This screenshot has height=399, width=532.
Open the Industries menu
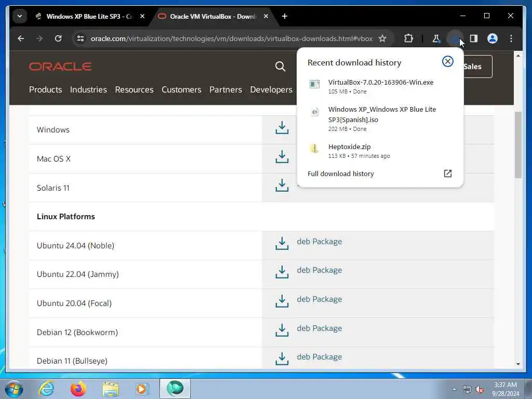pos(88,89)
